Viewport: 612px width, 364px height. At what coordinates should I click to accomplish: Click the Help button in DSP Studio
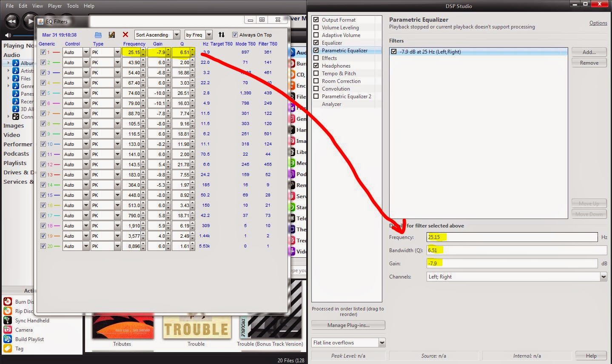(x=591, y=355)
